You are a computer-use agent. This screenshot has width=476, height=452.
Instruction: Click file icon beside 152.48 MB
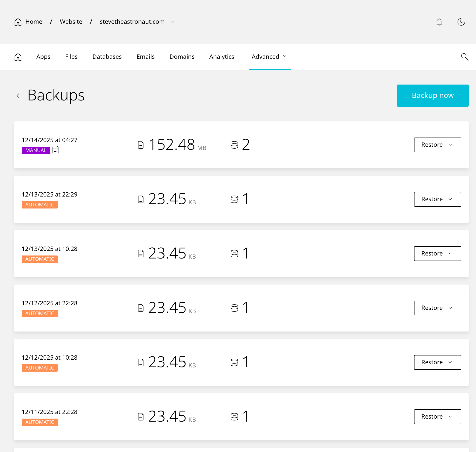[x=141, y=145]
